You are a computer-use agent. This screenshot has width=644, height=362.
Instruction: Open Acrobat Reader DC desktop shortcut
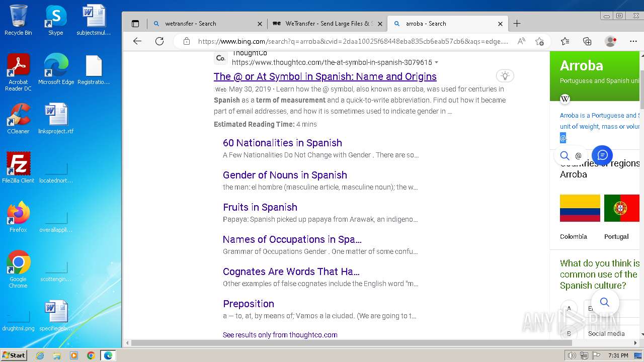tap(18, 72)
